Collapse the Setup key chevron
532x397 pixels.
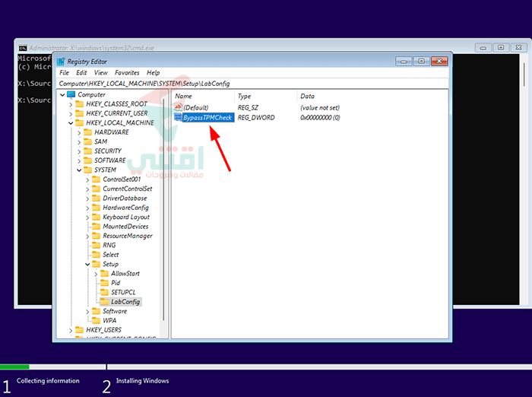pyautogui.click(x=87, y=264)
